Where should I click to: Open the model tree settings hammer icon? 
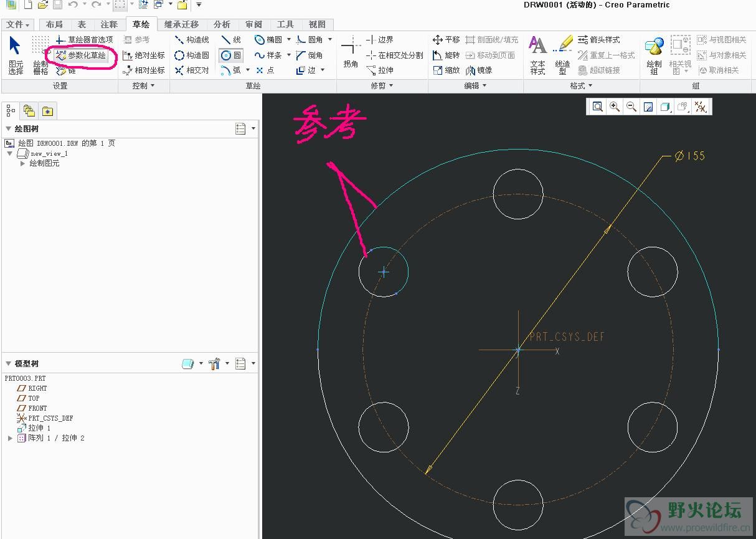pos(214,364)
